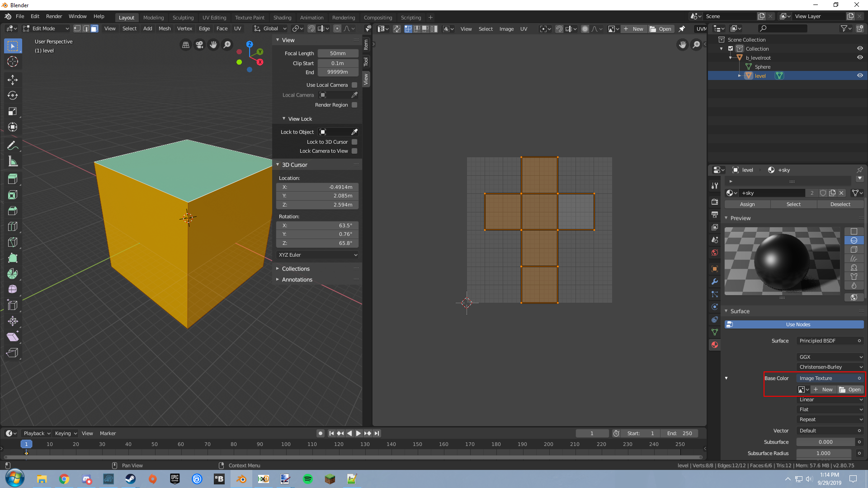Enable Use Local Camera checkbox
Viewport: 868px width, 488px height.
[354, 85]
